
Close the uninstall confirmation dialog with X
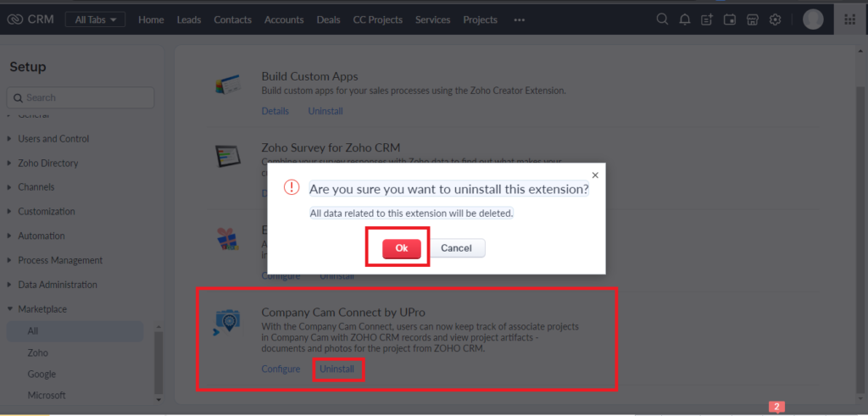[x=595, y=175]
